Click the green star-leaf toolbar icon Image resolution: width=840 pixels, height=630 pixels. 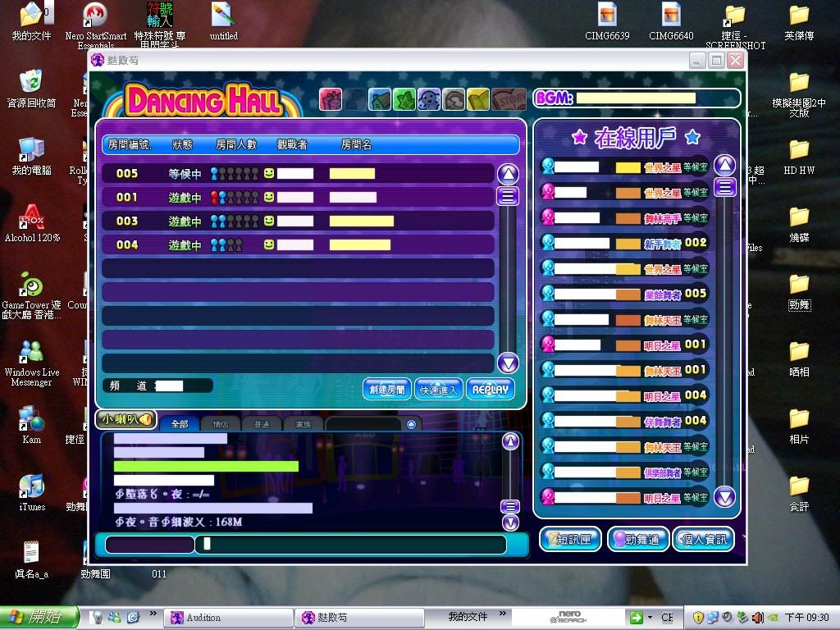click(x=404, y=99)
